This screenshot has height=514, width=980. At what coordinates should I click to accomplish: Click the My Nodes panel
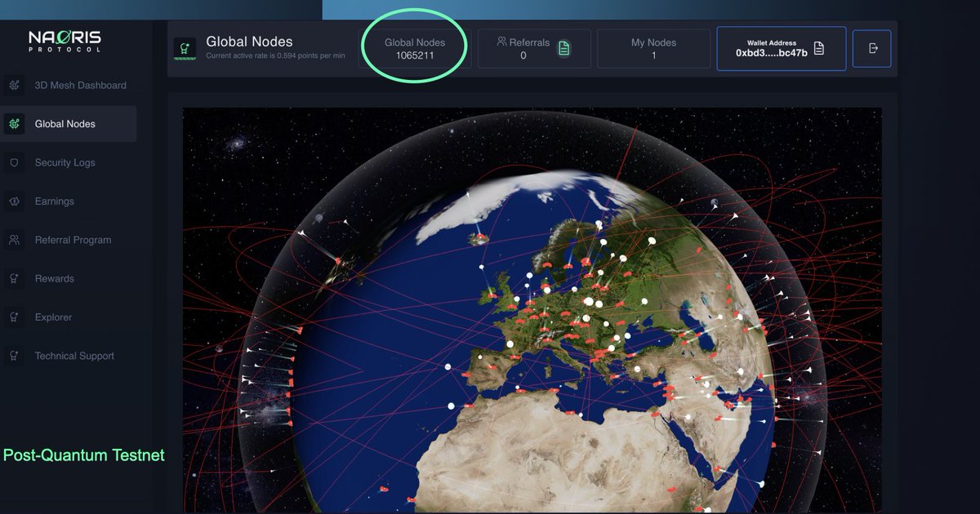[653, 48]
